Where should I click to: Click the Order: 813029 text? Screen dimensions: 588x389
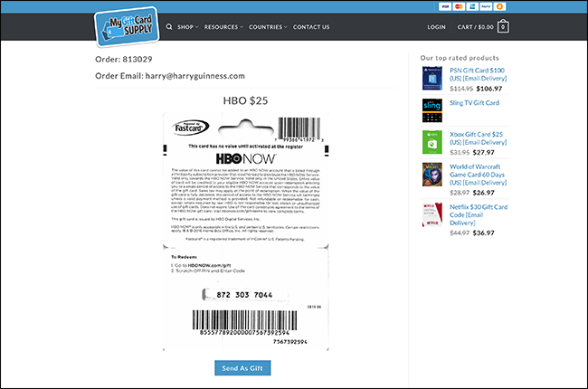124,60
